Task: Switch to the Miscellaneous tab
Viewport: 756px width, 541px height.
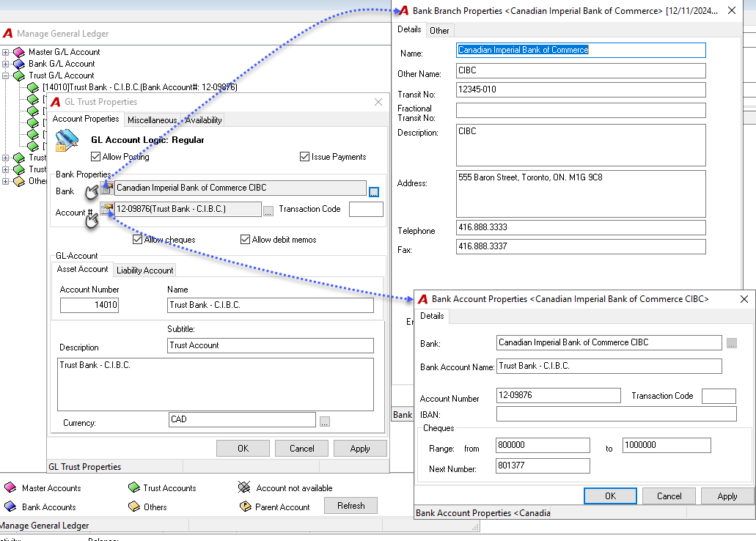Action: pyautogui.click(x=152, y=120)
